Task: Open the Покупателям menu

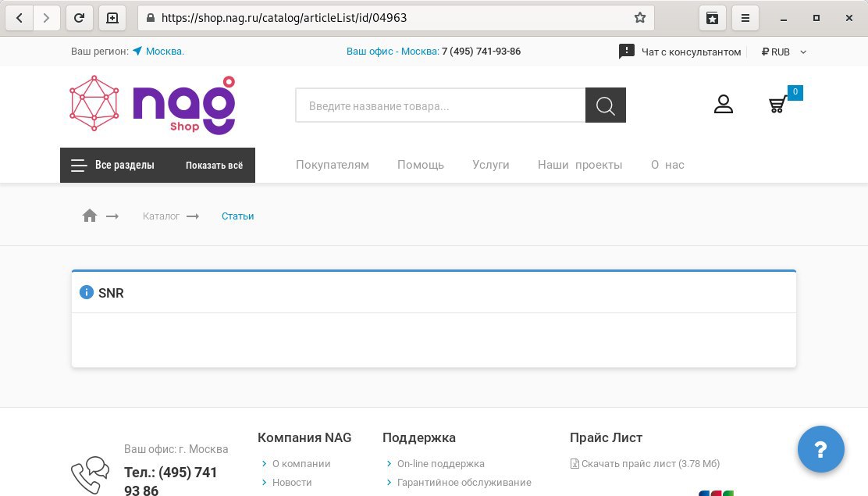Action: point(333,165)
